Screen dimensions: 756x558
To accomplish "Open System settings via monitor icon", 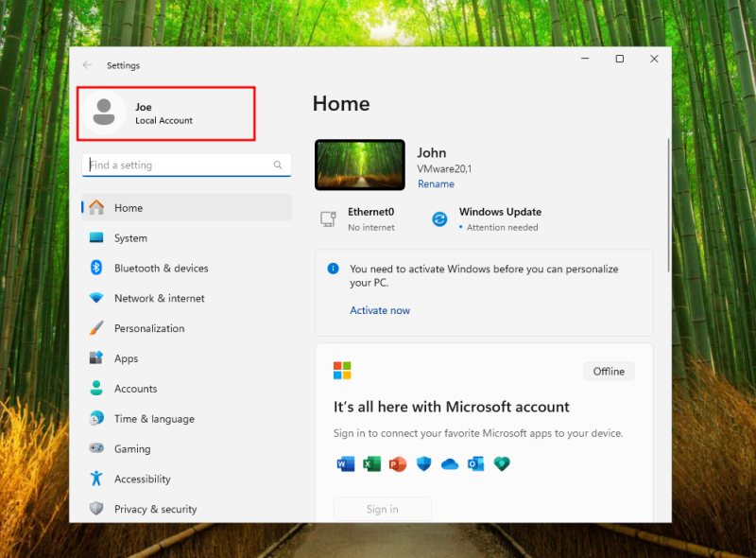I will (96, 238).
